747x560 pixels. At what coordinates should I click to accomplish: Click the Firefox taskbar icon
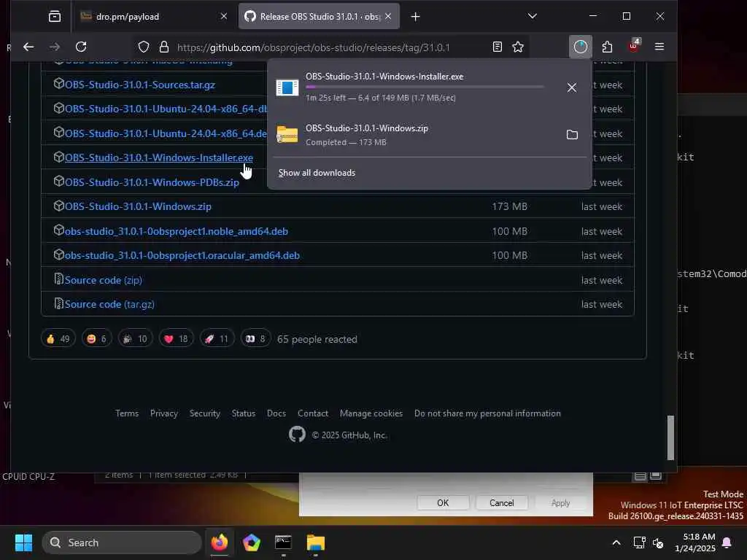219,542
